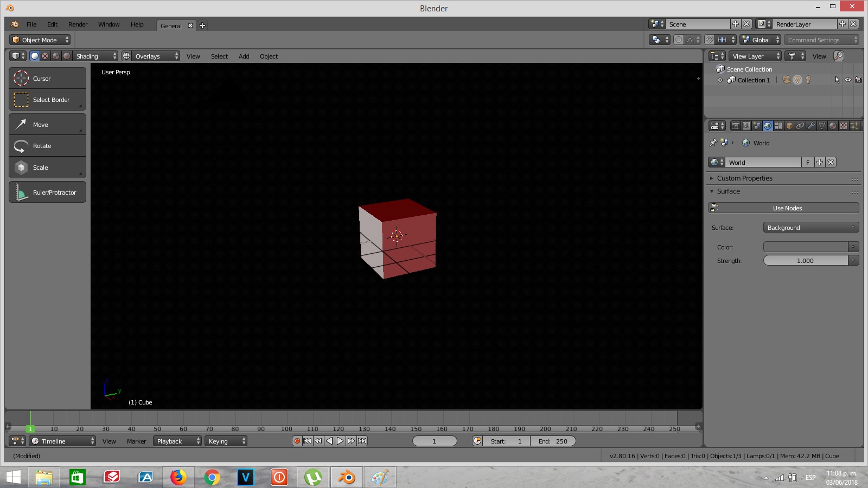Open the Edit menu
This screenshot has height=488, width=868.
(52, 24)
